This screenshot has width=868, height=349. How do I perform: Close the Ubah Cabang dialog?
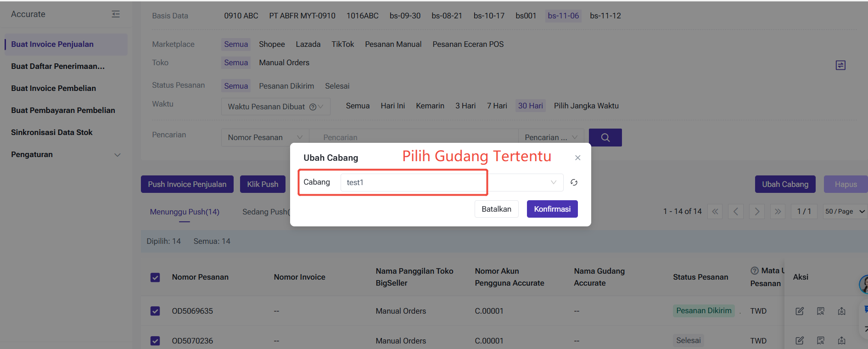(x=577, y=158)
